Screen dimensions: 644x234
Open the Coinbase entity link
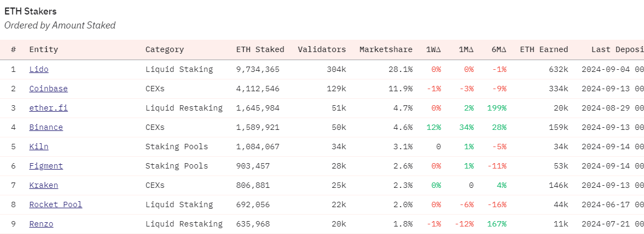pos(48,89)
